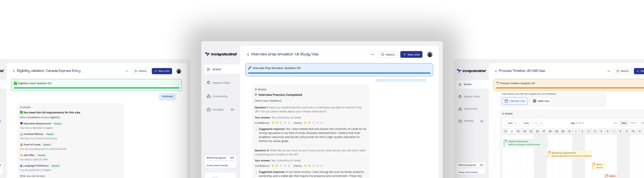The width and height of the screenshot is (644, 178).
Task: Open Tasks dropdown in timeline calendar
Action: (512, 123)
